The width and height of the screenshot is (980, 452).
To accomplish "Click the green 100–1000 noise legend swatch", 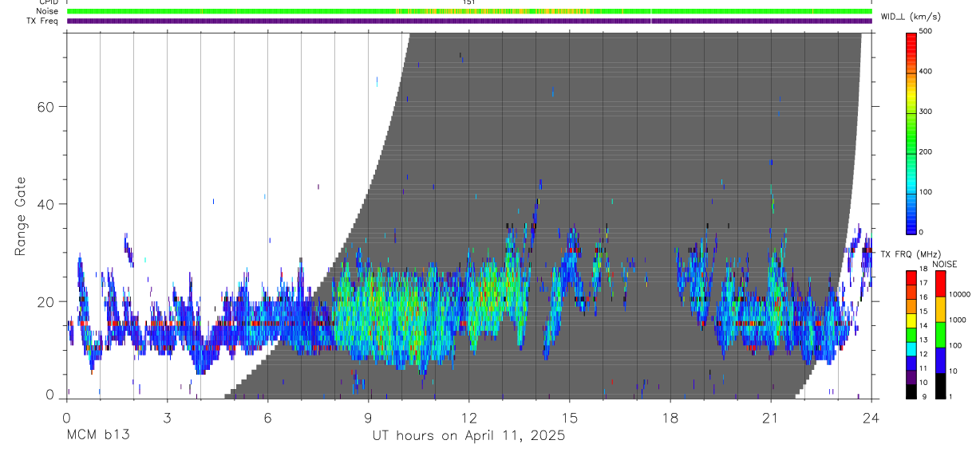I will 939,334.
